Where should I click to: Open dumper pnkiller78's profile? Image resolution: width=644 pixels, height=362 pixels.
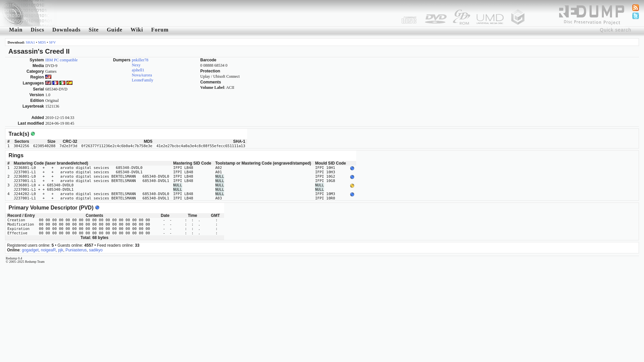pos(140,60)
